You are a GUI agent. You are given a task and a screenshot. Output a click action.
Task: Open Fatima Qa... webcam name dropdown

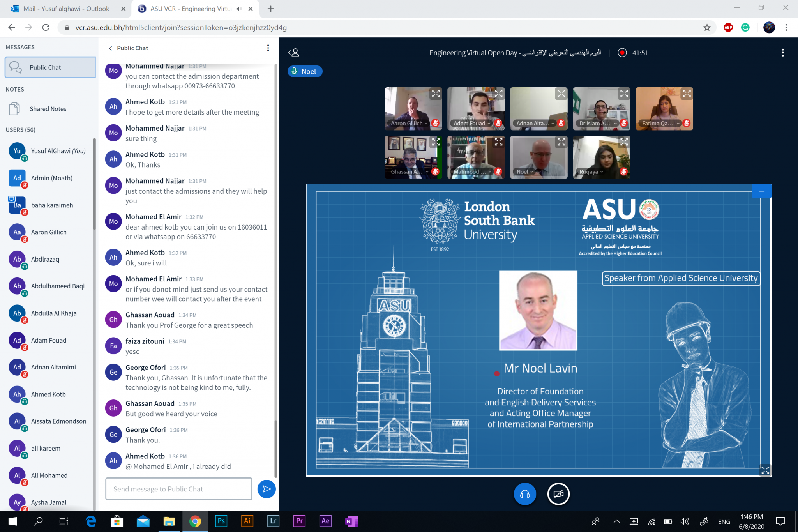[x=661, y=123]
